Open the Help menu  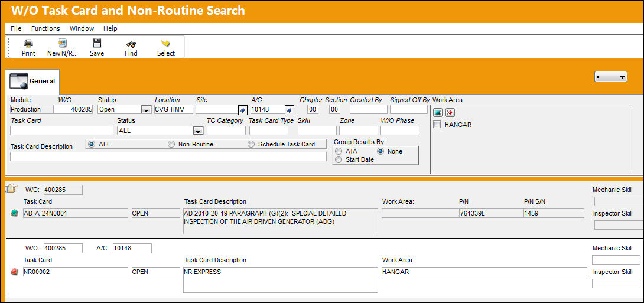(x=110, y=28)
